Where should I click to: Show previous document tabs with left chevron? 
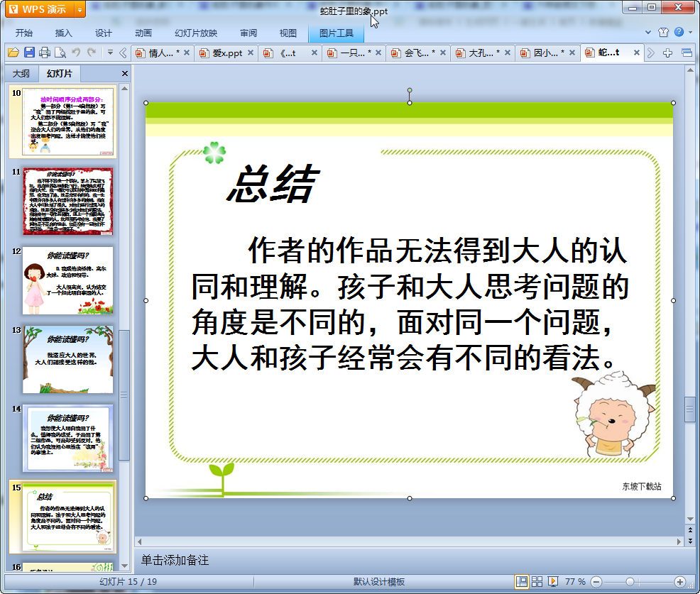pos(124,53)
